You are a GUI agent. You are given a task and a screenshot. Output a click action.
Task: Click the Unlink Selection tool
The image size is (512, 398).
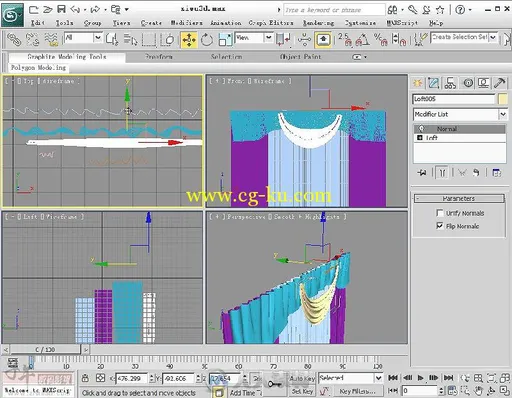[x=32, y=40]
